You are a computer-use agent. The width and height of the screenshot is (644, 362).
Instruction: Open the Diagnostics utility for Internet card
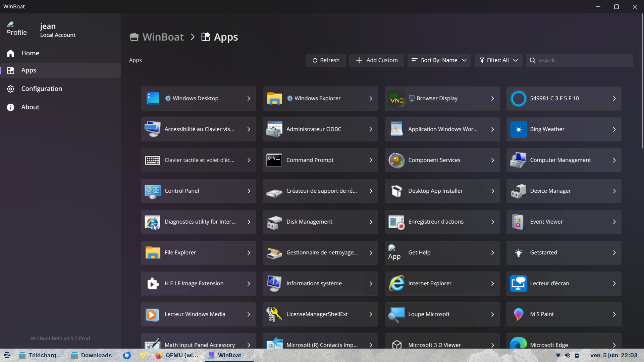click(x=198, y=222)
